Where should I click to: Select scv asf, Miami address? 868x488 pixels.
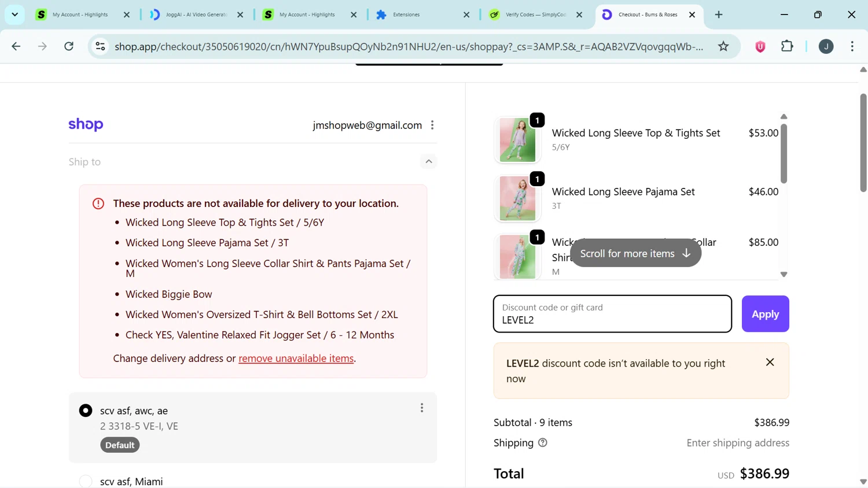tap(86, 481)
